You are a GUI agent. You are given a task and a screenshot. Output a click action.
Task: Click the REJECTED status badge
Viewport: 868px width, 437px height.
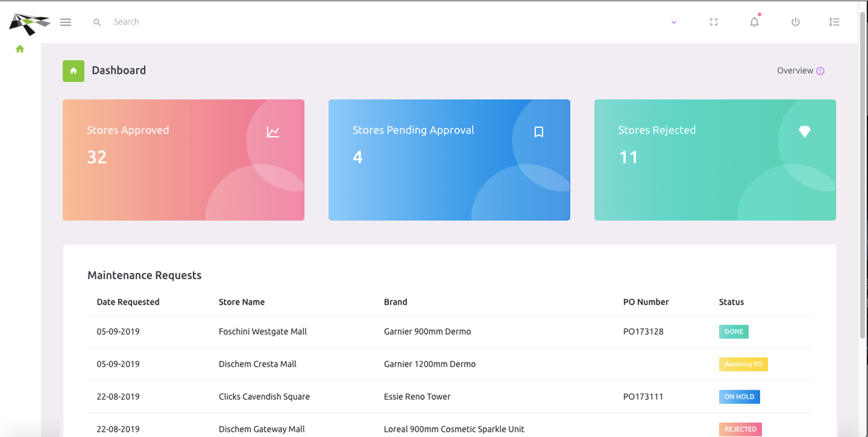point(741,429)
